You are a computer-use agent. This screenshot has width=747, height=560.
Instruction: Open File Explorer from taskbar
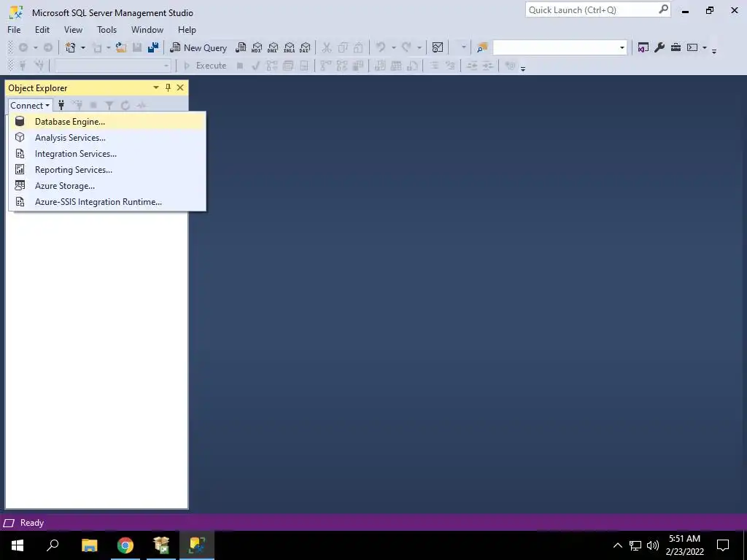[x=89, y=545]
